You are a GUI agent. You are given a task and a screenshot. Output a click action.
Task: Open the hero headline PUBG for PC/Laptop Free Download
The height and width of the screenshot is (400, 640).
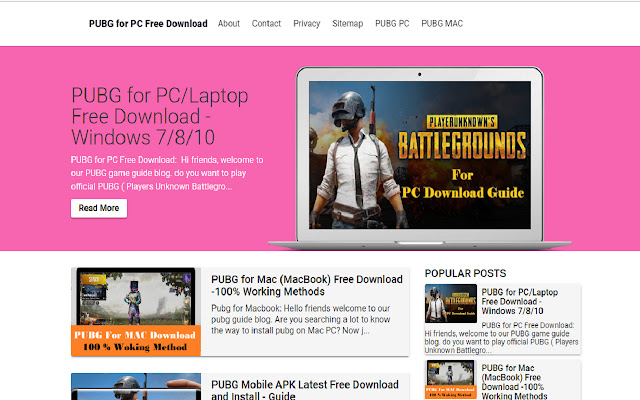point(160,116)
